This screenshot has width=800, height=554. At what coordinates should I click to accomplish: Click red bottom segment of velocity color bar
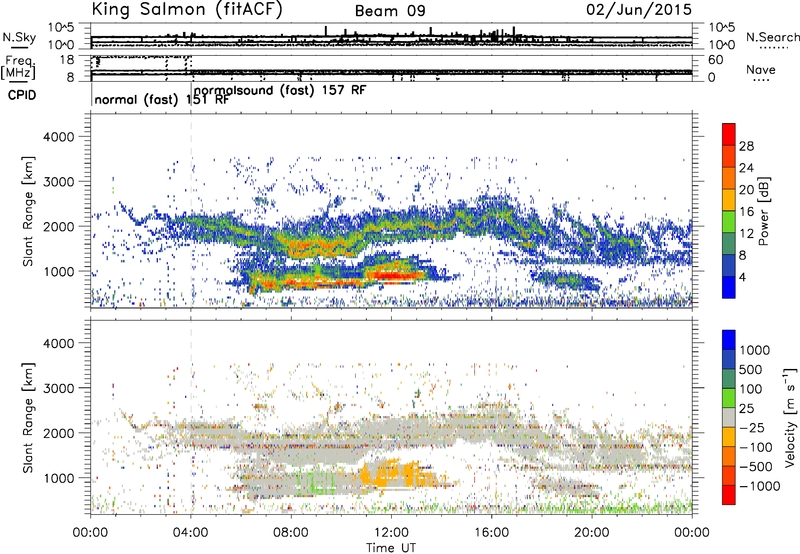[x=729, y=495]
